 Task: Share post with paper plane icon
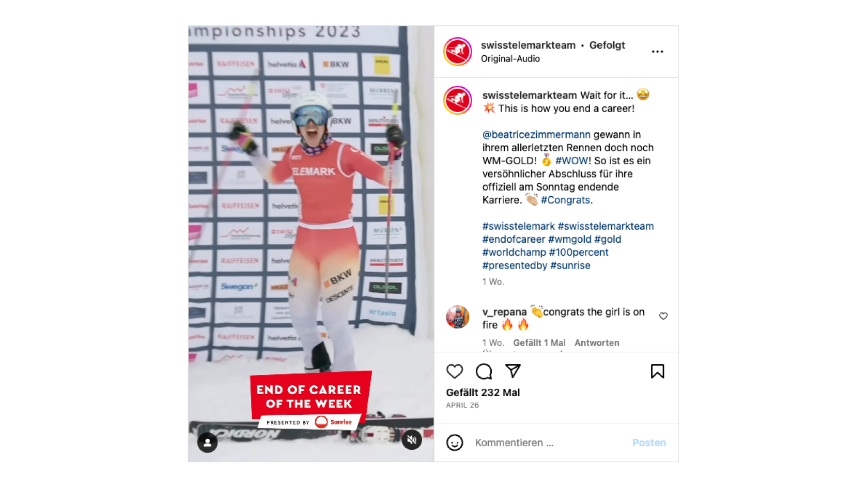(513, 371)
